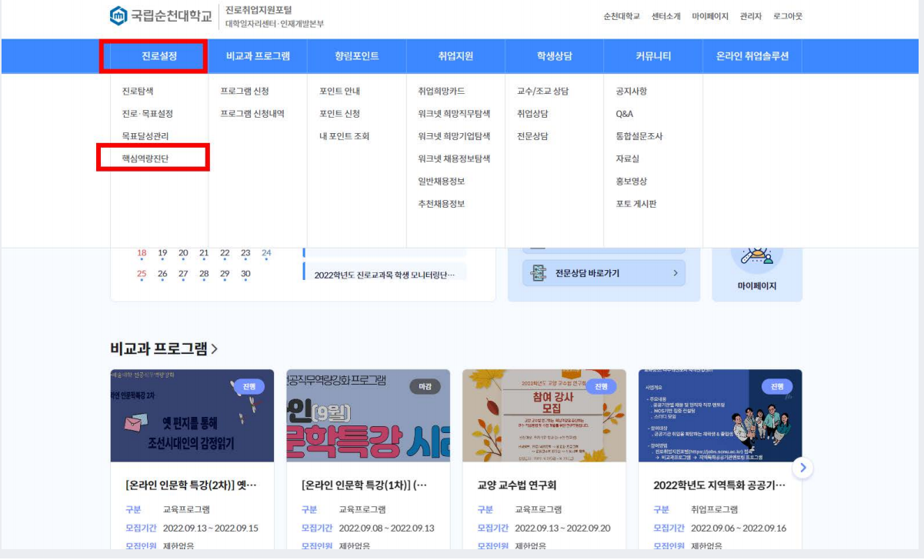Click the 로그아웃 link

pyautogui.click(x=787, y=16)
